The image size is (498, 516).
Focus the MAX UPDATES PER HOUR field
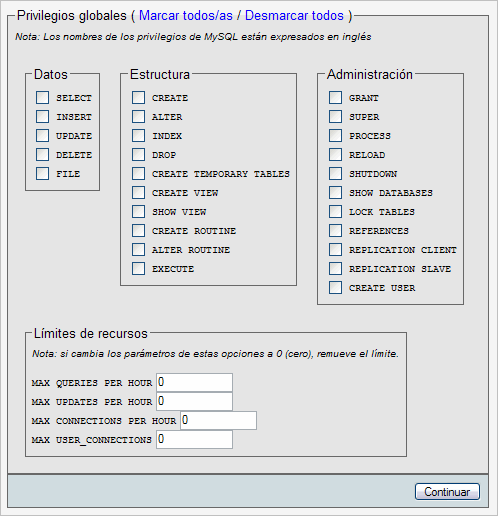194,401
